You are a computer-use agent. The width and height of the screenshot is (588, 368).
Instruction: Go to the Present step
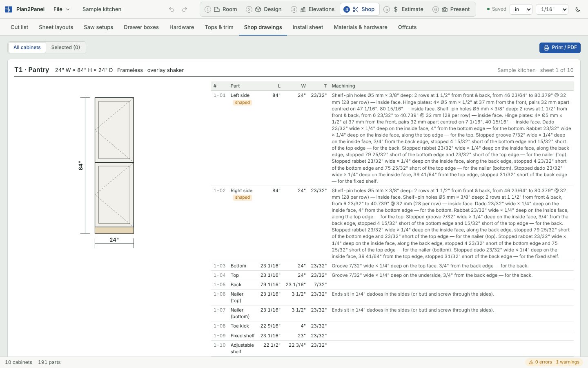point(451,9)
